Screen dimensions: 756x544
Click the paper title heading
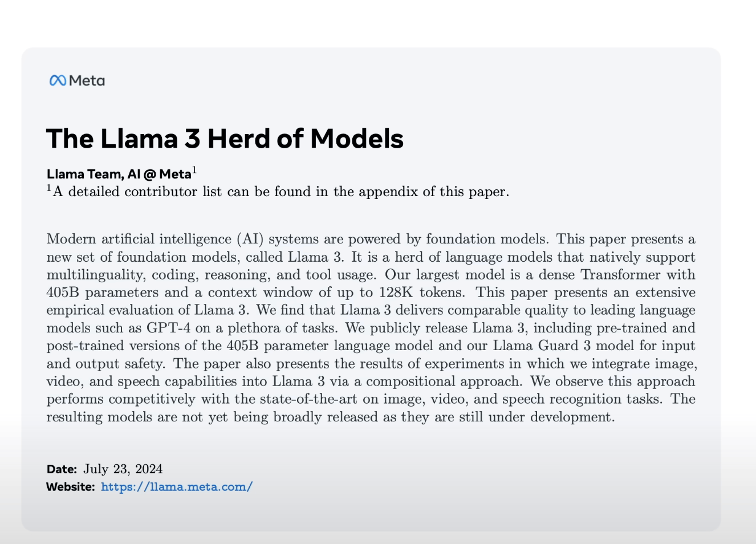click(x=225, y=139)
